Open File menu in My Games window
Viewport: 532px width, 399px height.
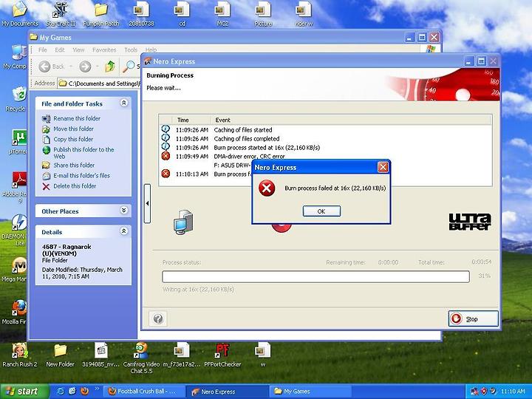pyautogui.click(x=43, y=50)
